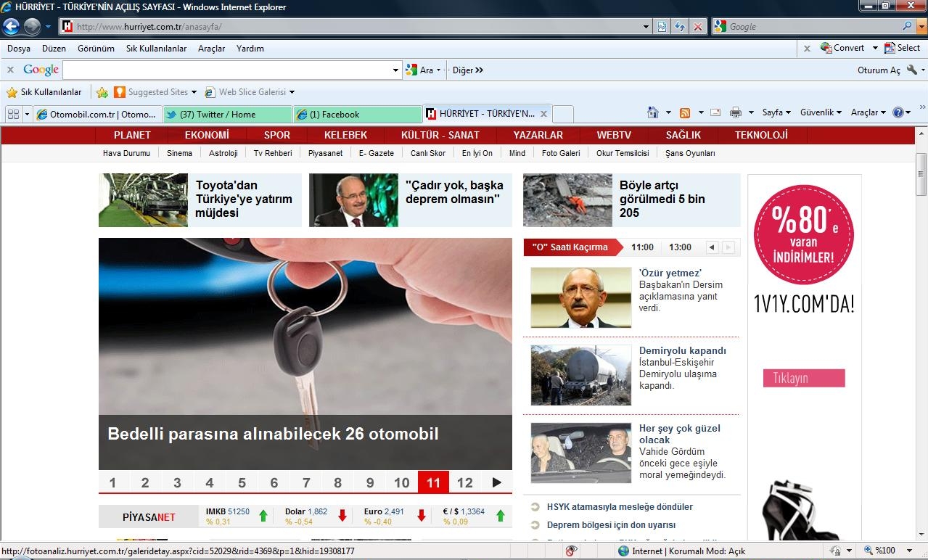Click Oturum Aç sign-in button
Image resolution: width=928 pixels, height=560 pixels.
[879, 70]
